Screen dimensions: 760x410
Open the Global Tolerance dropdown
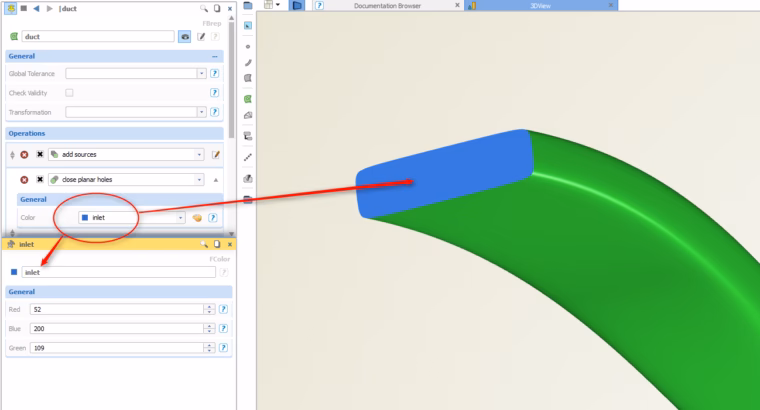(202, 74)
